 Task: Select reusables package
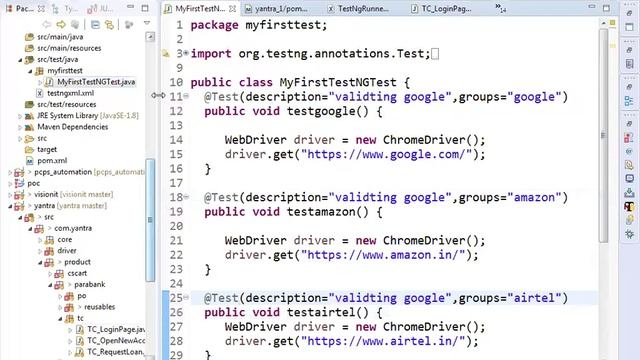[x=99, y=307]
